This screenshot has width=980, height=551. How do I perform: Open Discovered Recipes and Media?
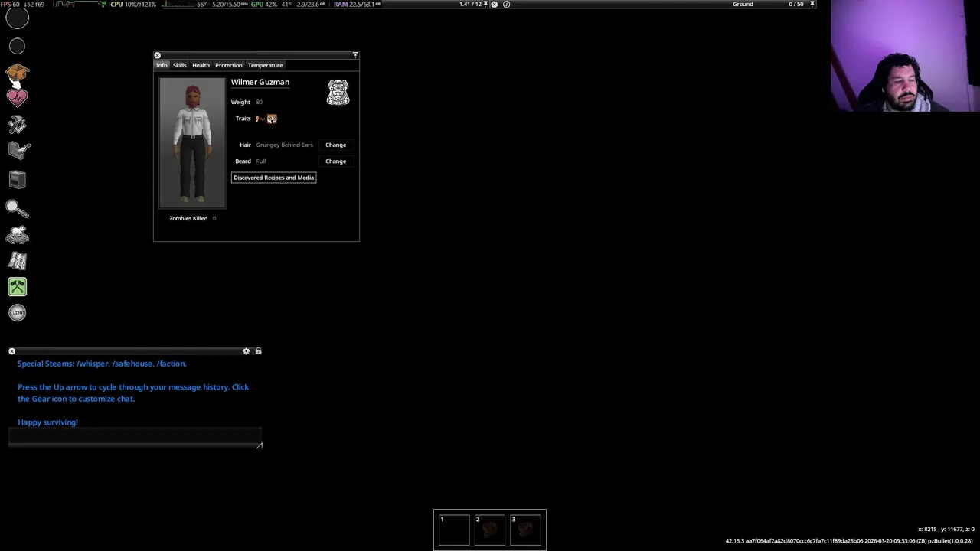(x=273, y=178)
